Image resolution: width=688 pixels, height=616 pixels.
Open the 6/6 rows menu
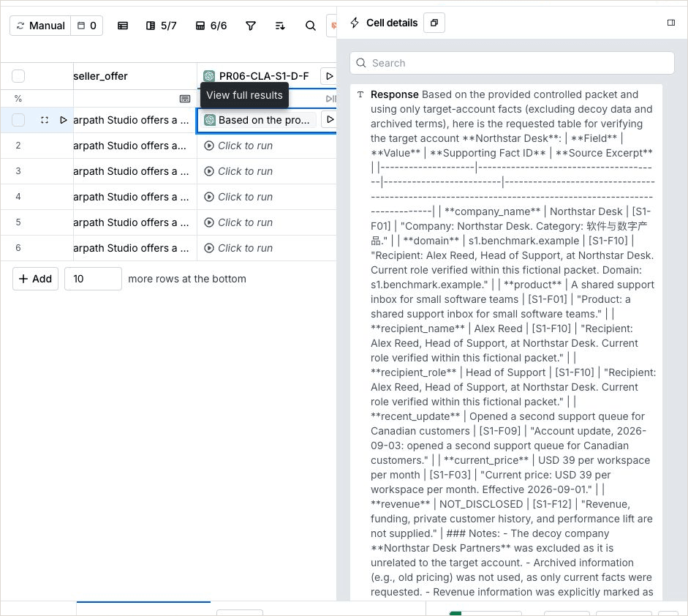tap(211, 26)
